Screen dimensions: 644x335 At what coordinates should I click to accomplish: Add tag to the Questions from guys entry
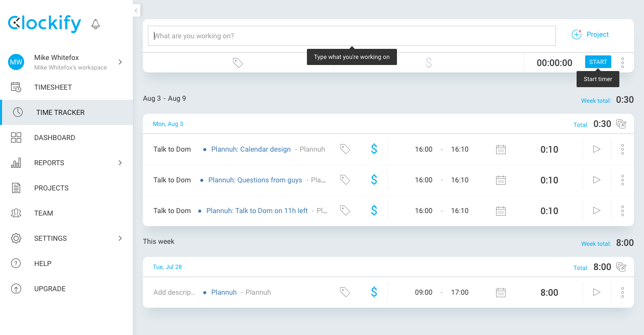coord(345,180)
